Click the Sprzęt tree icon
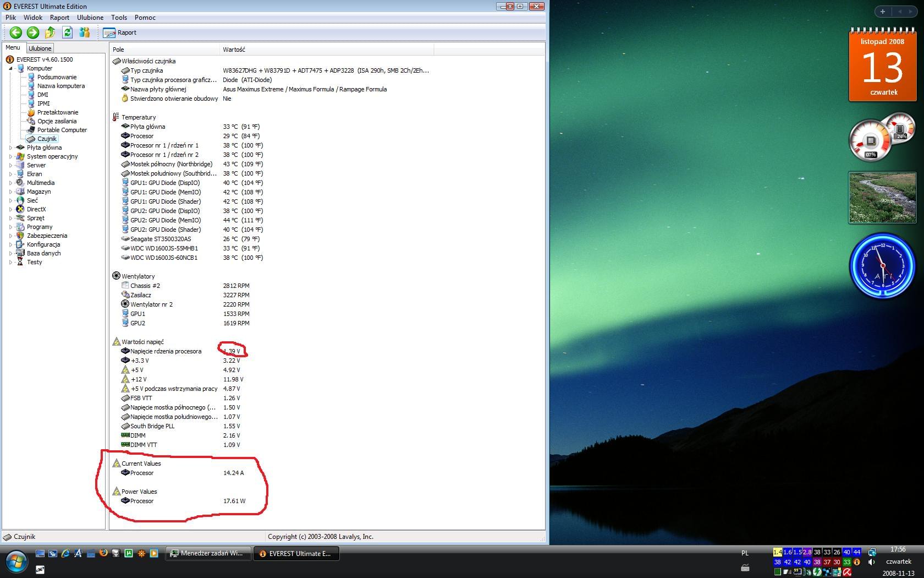The image size is (924, 578). point(20,218)
